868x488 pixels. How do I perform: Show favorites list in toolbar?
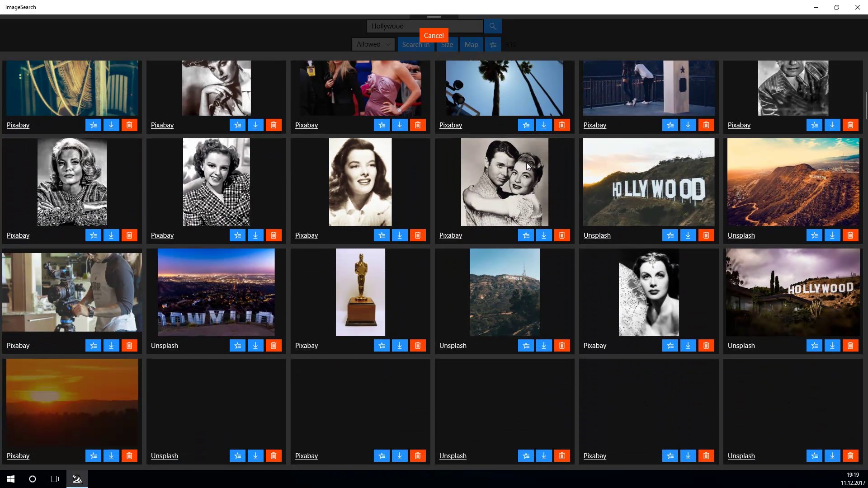(x=493, y=45)
